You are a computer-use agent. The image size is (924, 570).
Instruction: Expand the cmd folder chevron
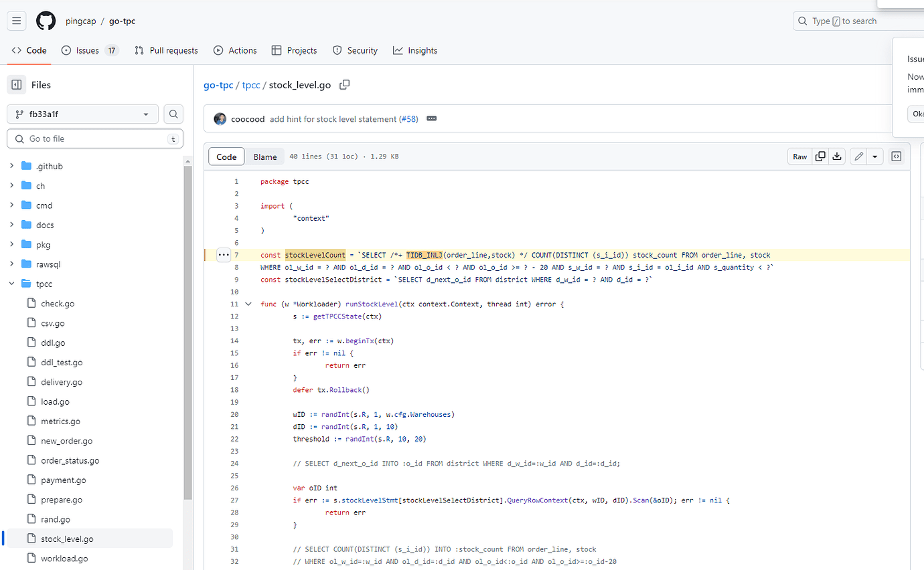pos(11,205)
